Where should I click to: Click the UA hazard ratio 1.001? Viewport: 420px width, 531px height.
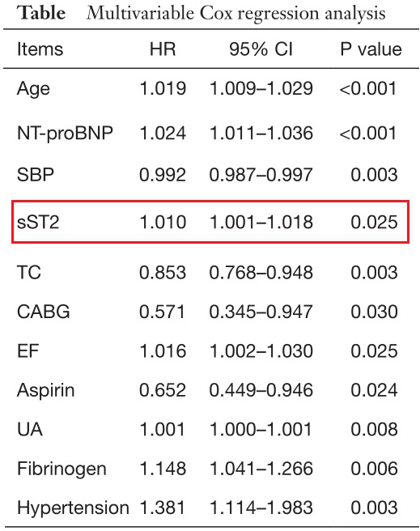(163, 429)
